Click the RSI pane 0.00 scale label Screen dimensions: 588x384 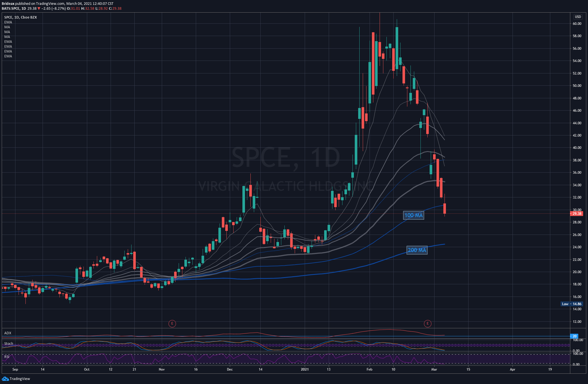click(576, 365)
